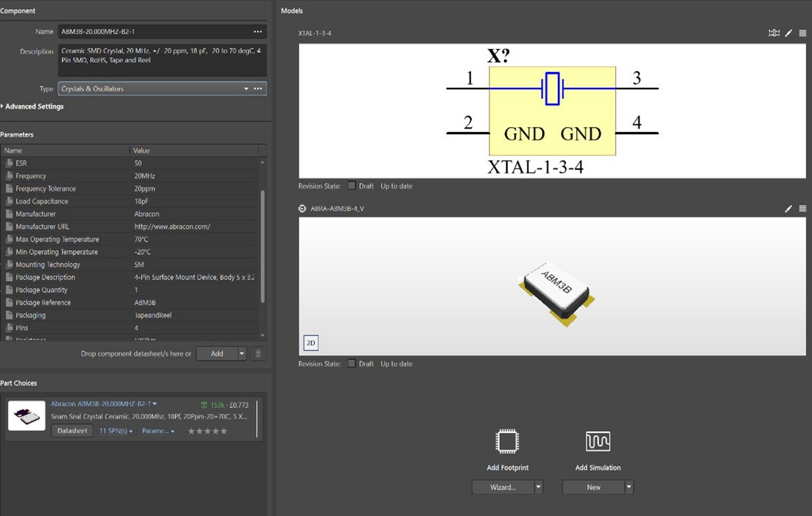Click the footprint icon beside ABRA-ABM3B-4_V
Viewport: 812px width, 516px height.
point(302,209)
